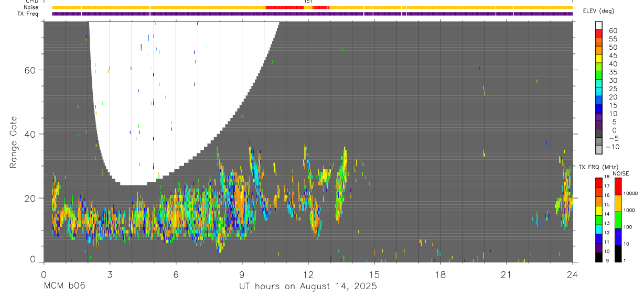Click the 12 hour tick label on the time axis
Viewport: 644px width, 297px height.
[308, 274]
